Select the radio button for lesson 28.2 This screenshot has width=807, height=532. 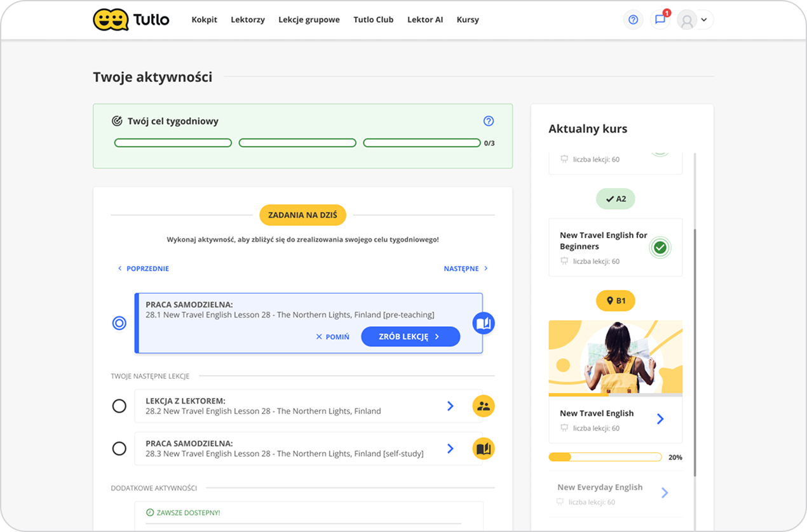(119, 406)
